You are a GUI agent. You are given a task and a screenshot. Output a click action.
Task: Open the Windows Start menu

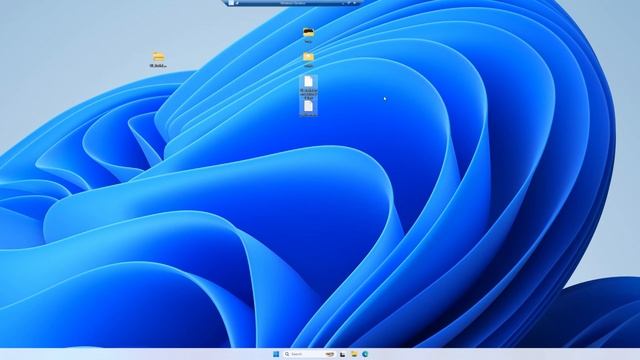click(276, 354)
